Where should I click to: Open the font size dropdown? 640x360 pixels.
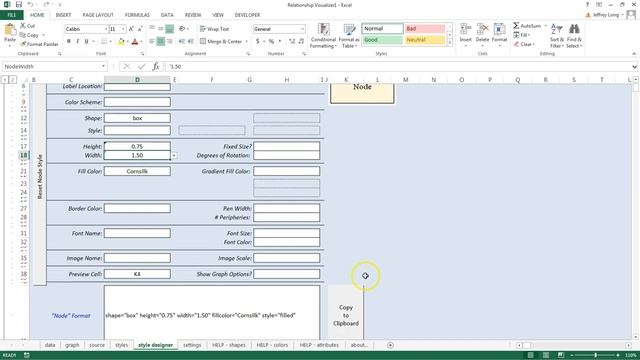coord(123,29)
